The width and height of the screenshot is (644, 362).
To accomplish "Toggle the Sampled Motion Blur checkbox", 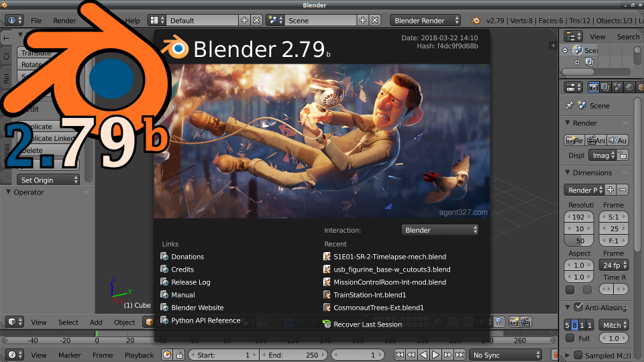I will [x=578, y=355].
